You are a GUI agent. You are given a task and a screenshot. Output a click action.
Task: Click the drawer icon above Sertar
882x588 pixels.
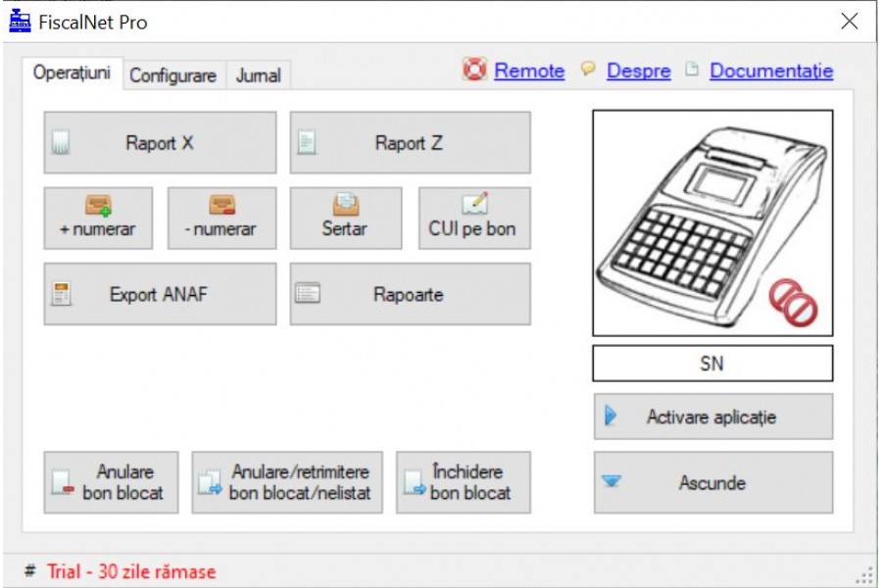pyautogui.click(x=346, y=204)
